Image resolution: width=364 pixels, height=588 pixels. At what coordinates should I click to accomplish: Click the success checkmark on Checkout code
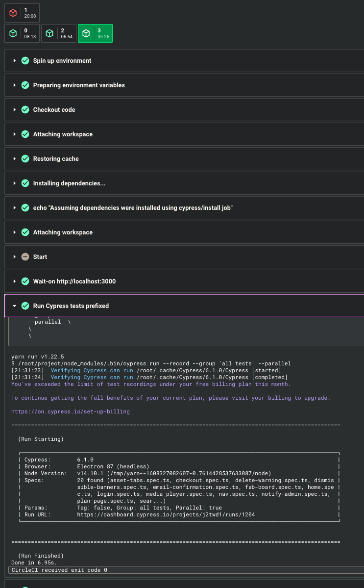25,109
